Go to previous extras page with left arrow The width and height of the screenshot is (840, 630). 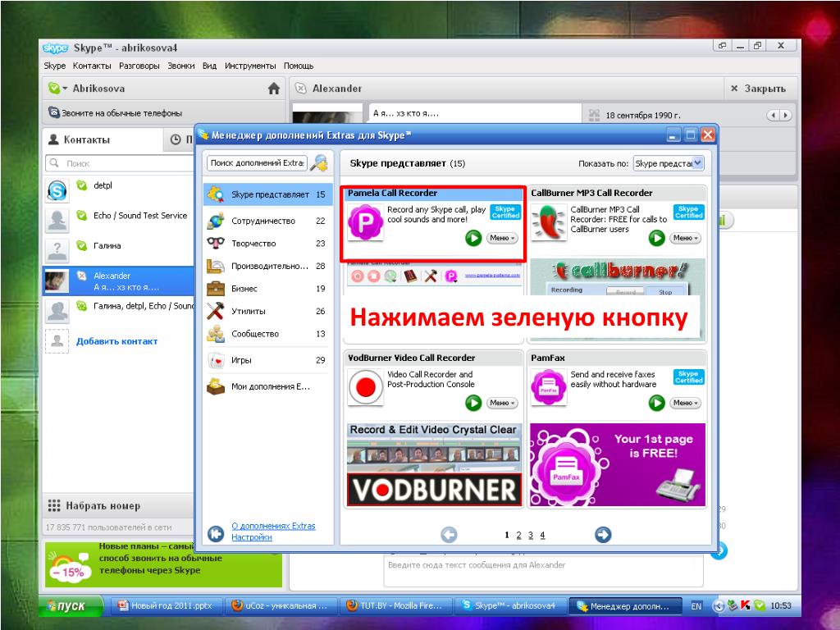[449, 534]
